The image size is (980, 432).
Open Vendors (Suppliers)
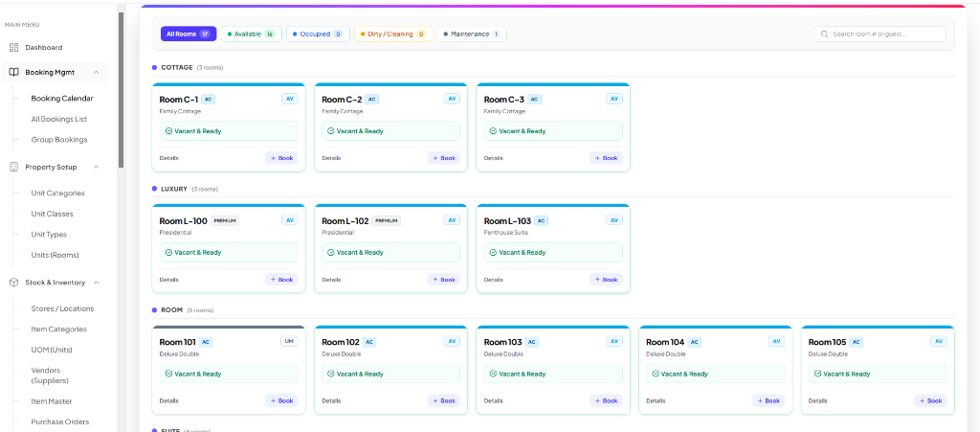[50, 375]
